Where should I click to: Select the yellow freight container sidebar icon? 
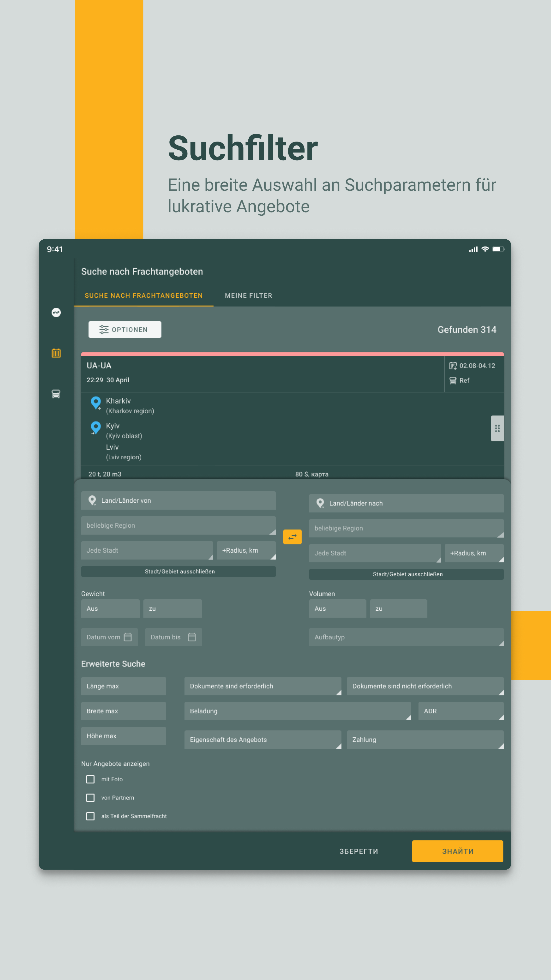tap(56, 353)
